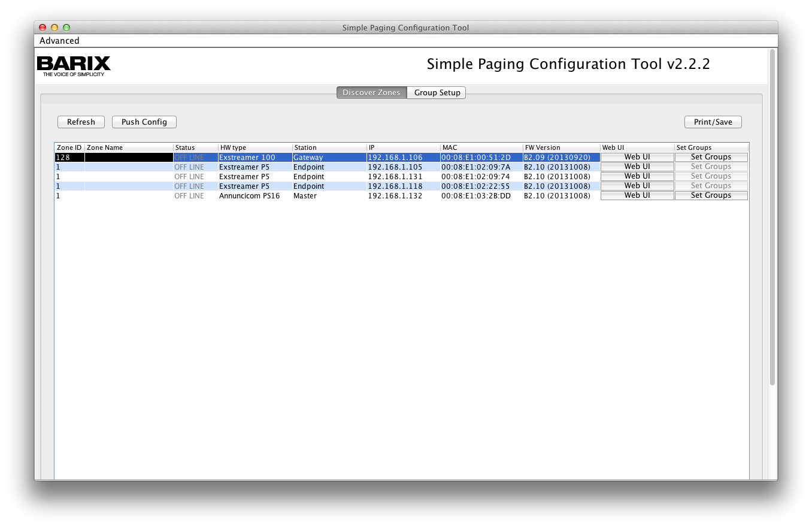Click the vertical scrollbar on the right

click(x=772, y=216)
